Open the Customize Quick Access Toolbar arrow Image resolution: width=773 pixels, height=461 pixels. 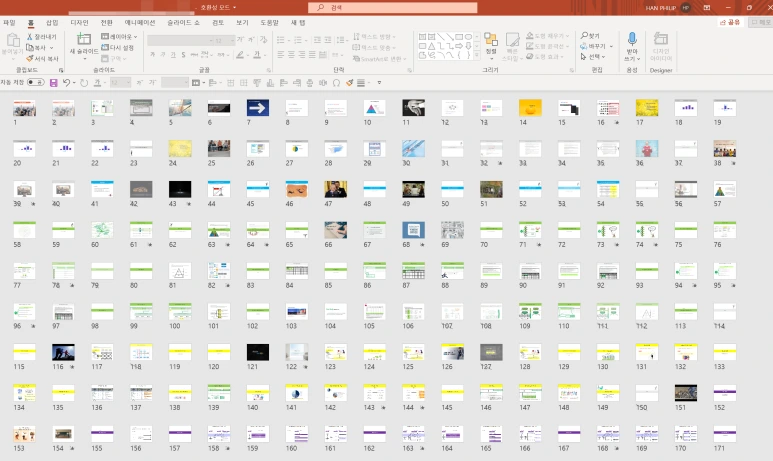click(379, 83)
